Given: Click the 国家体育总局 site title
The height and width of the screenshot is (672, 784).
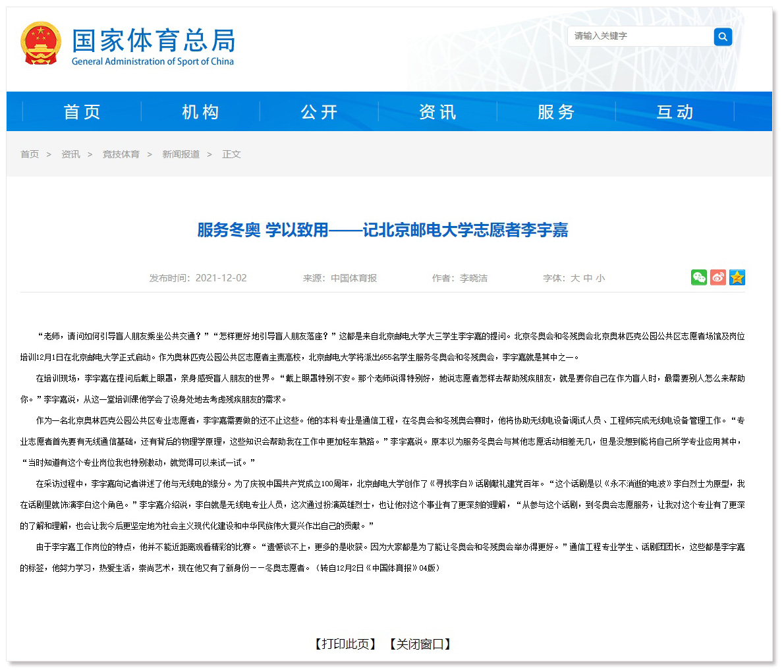Looking at the screenshot, I should tap(154, 40).
